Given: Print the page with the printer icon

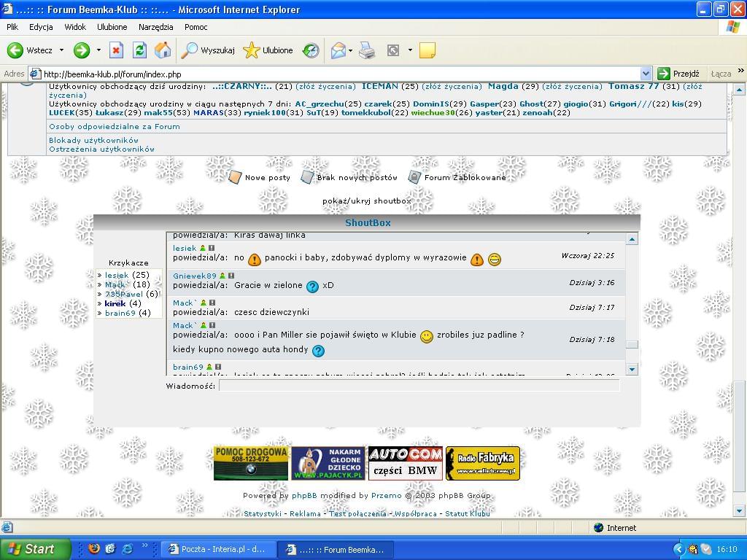Looking at the screenshot, I should (x=367, y=50).
